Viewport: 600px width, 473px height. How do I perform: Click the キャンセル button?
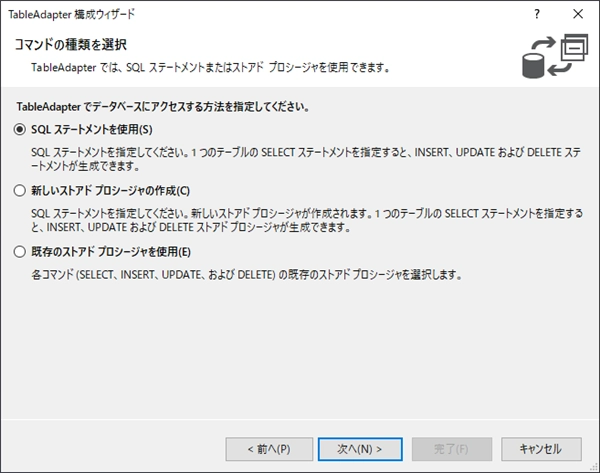tap(541, 449)
